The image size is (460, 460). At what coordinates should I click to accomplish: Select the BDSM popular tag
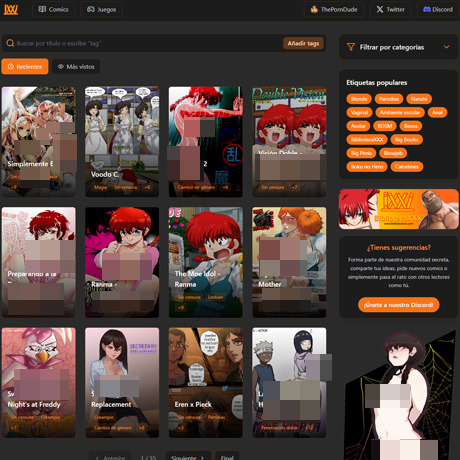click(385, 126)
